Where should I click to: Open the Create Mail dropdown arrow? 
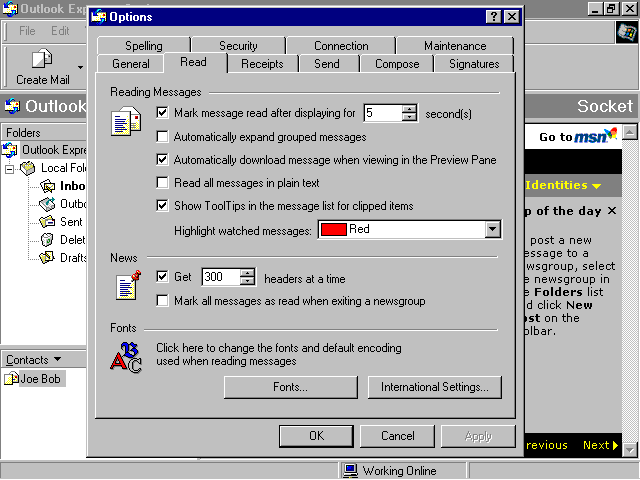80,67
